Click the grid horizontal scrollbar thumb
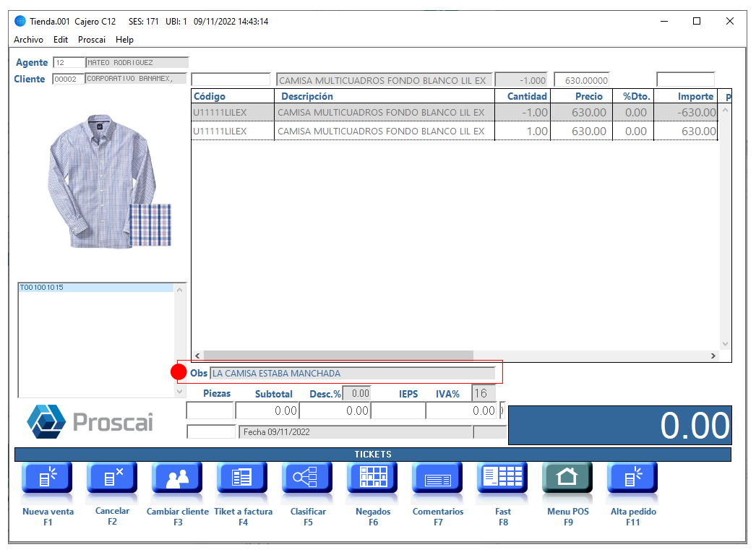The width and height of the screenshot is (756, 555). 338,356
